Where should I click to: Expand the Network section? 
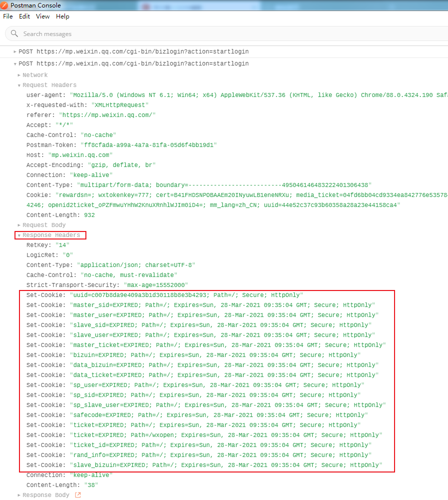19,75
